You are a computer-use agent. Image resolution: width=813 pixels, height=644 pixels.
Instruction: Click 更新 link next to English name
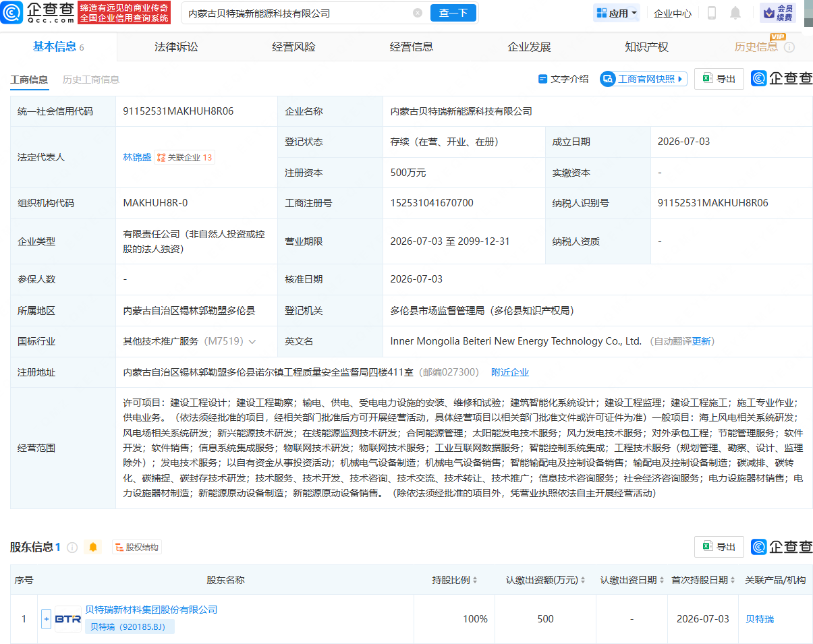click(x=702, y=342)
